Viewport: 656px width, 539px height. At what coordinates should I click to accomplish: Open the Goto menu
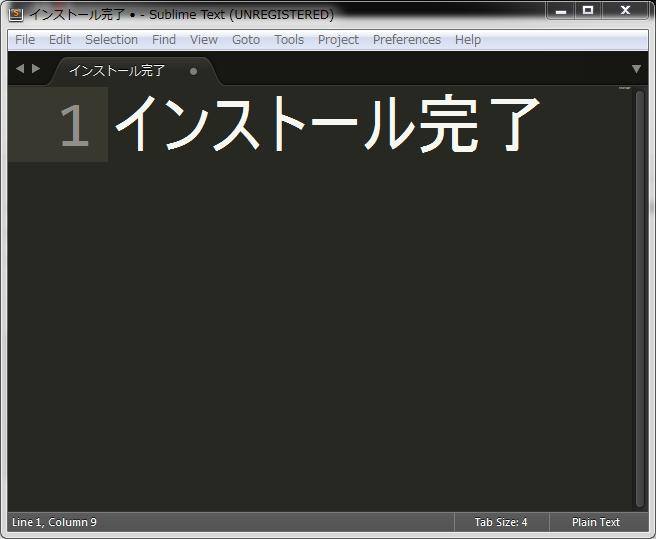tap(246, 40)
